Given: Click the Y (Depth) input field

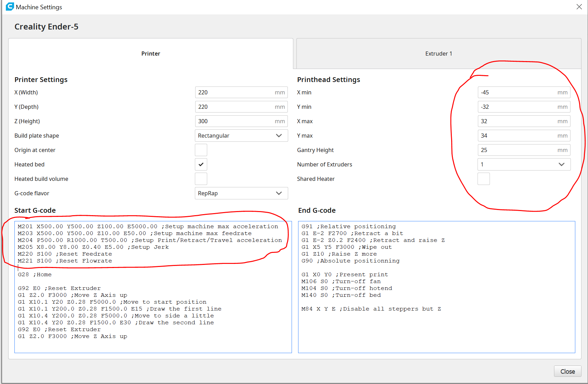Looking at the screenshot, I should click(x=242, y=107).
